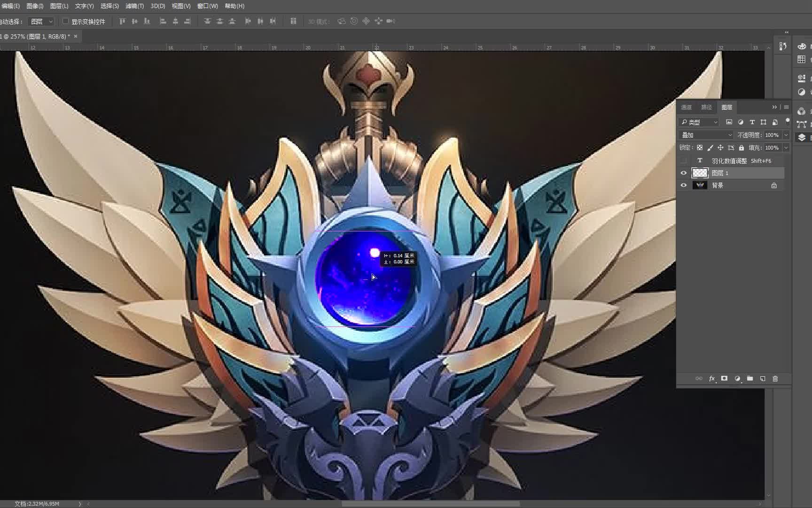The image size is (812, 508).
Task: Toggle type layer filter
Action: [752, 122]
